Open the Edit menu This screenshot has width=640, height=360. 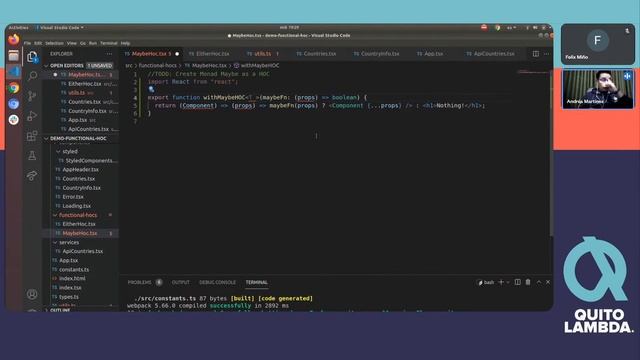point(38,43)
